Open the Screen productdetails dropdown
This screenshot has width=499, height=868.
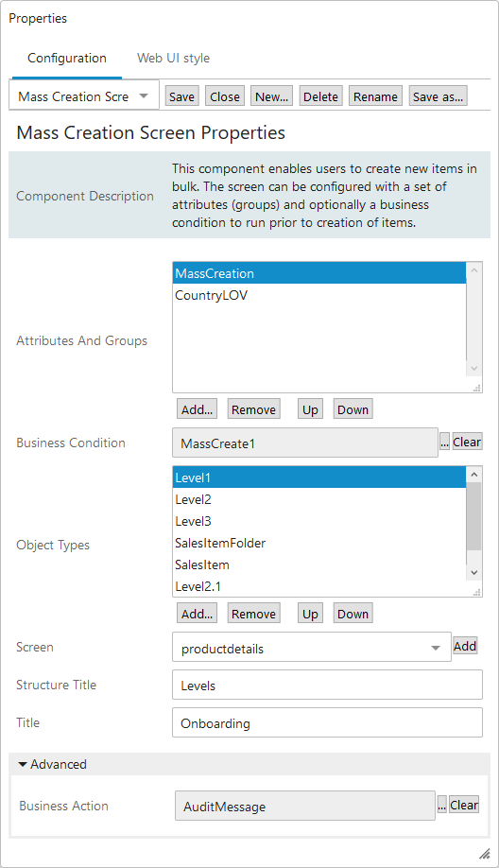tap(312, 648)
